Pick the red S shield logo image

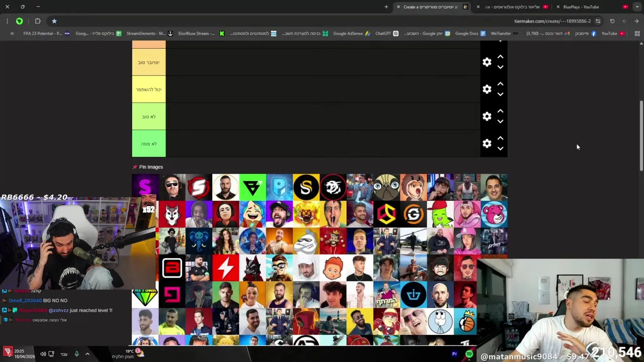click(199, 187)
